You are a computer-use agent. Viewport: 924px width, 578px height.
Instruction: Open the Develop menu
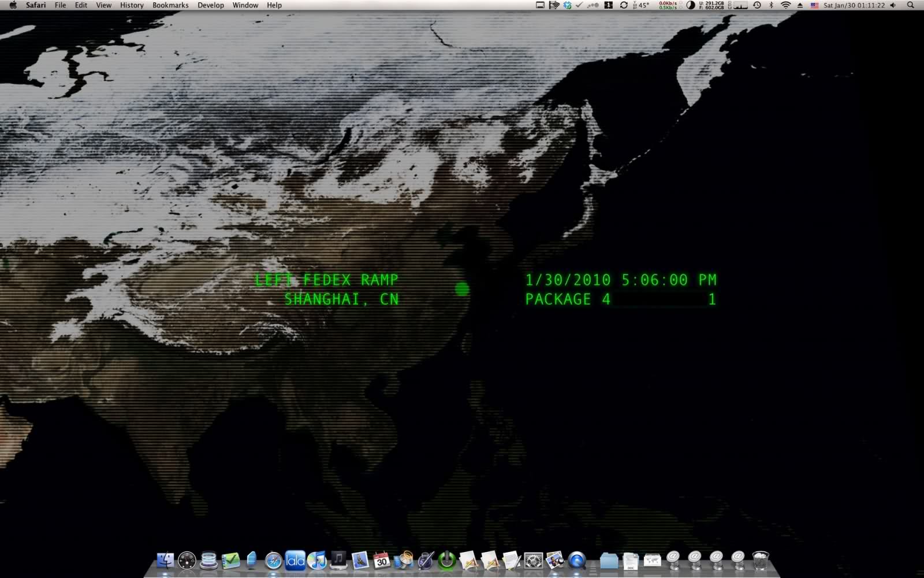[211, 5]
